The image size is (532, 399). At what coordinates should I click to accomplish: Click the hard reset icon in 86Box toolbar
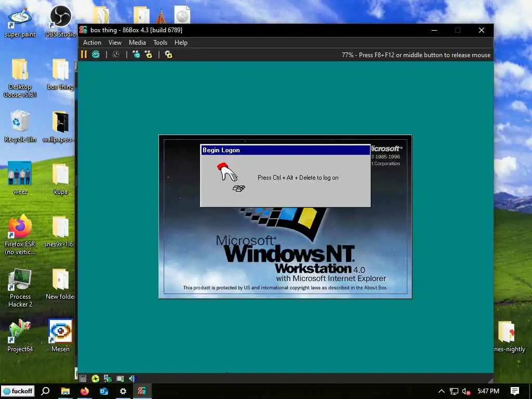[96, 54]
